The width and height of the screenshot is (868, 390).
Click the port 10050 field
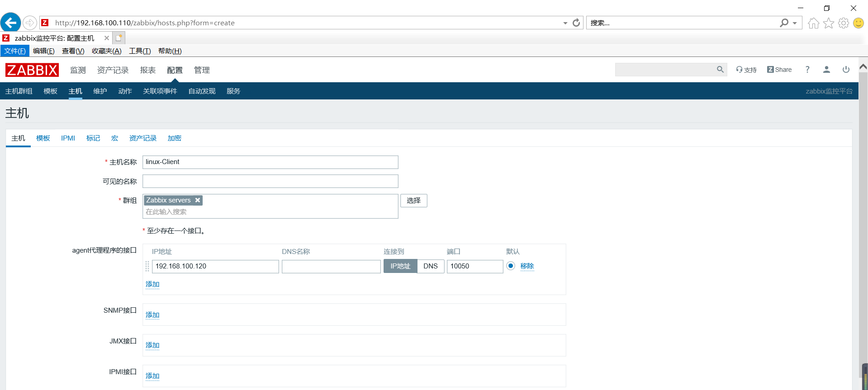coord(475,266)
